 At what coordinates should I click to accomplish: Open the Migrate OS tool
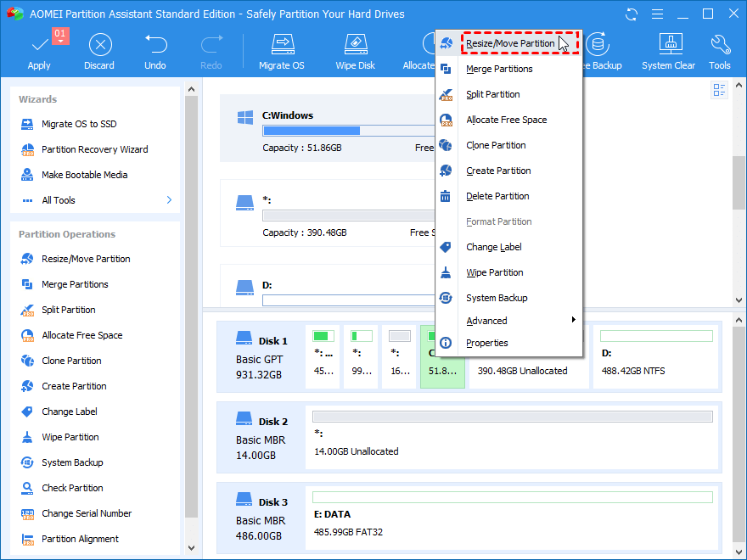coord(282,52)
